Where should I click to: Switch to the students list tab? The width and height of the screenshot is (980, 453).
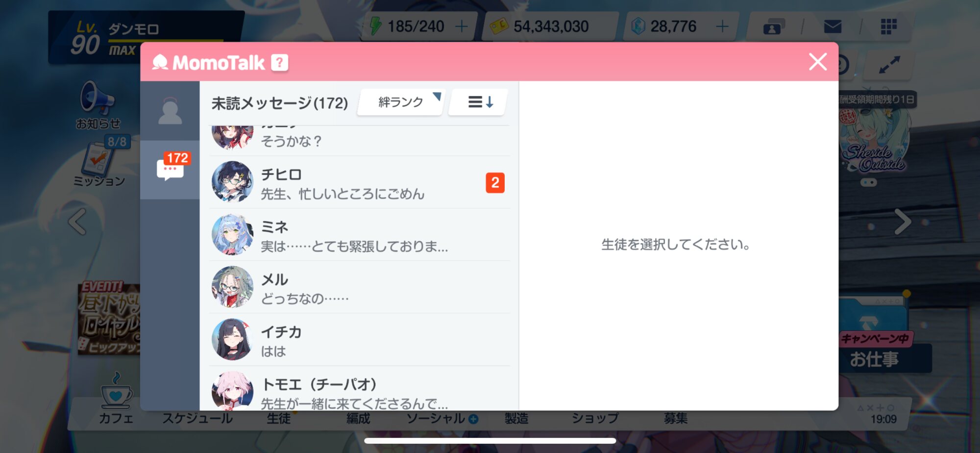tap(170, 111)
